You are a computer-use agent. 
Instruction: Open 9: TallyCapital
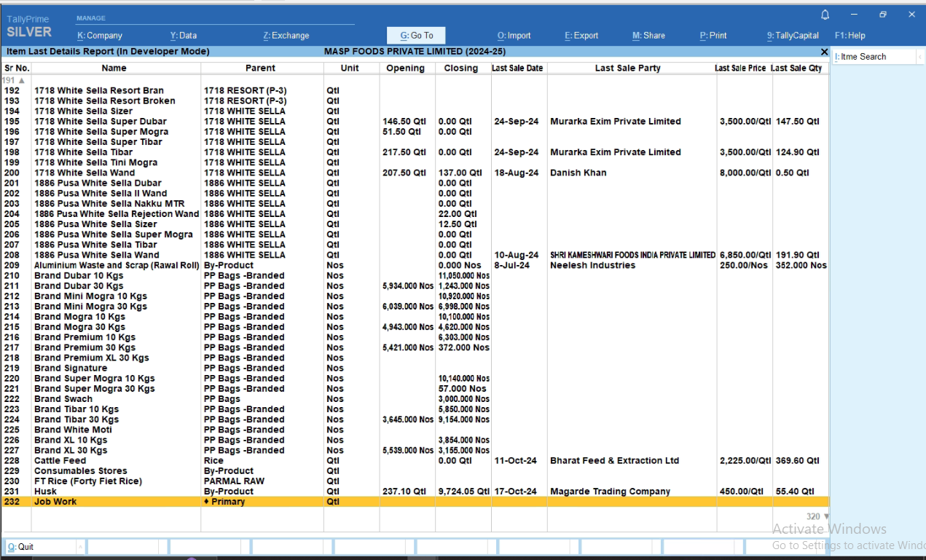(x=793, y=36)
